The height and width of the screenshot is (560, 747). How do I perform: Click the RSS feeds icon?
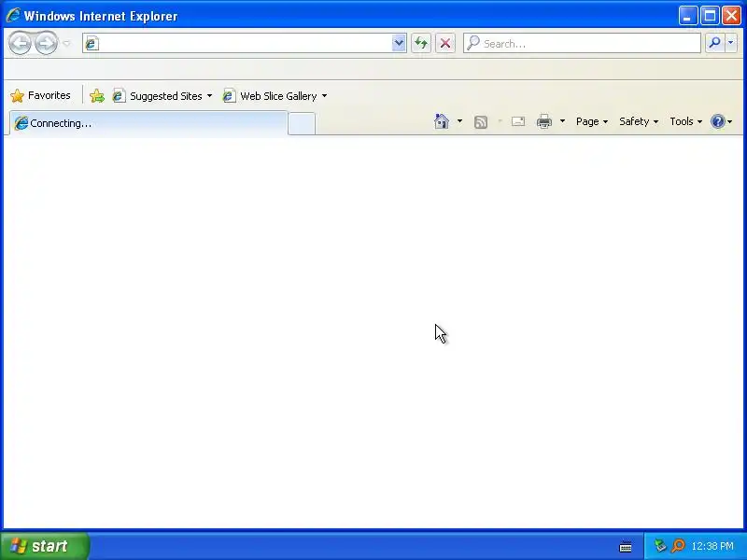tap(481, 122)
